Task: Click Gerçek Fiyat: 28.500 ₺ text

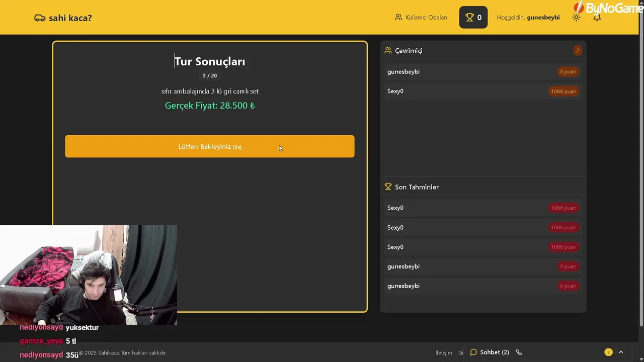Action: (210, 106)
